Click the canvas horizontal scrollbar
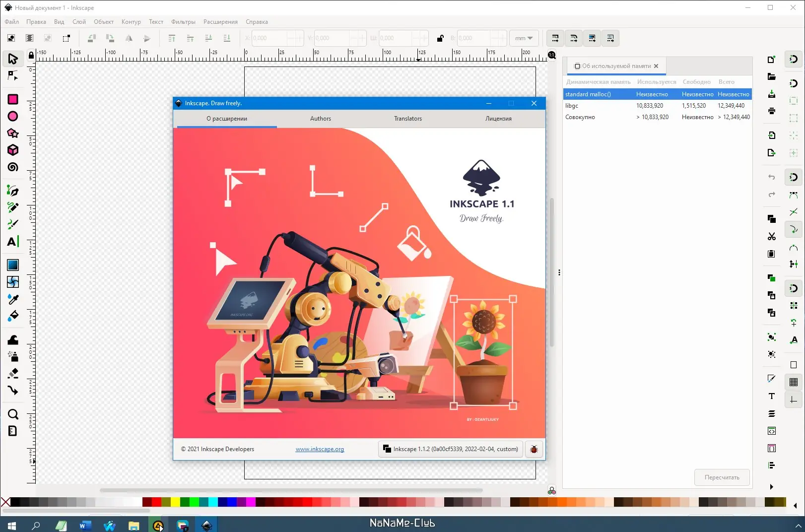805x532 pixels. point(291,490)
